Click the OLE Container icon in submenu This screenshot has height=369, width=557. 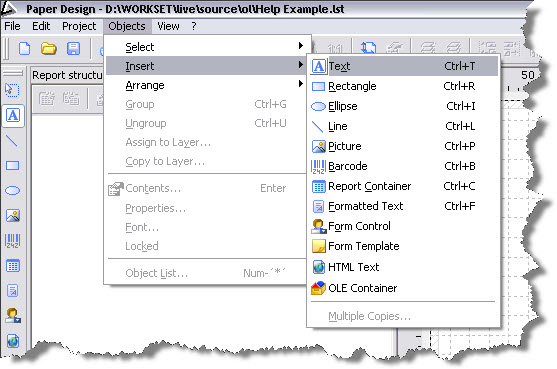point(318,288)
